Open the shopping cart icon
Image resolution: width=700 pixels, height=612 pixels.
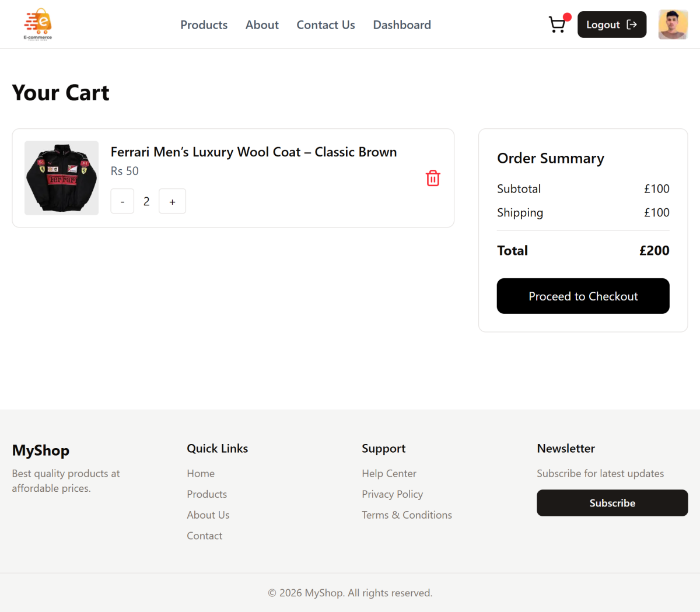(557, 25)
